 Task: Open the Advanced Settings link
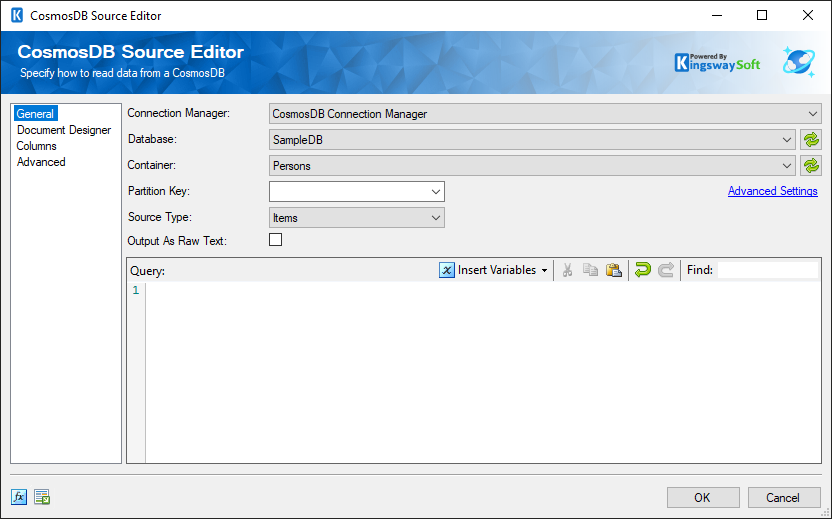(x=772, y=191)
